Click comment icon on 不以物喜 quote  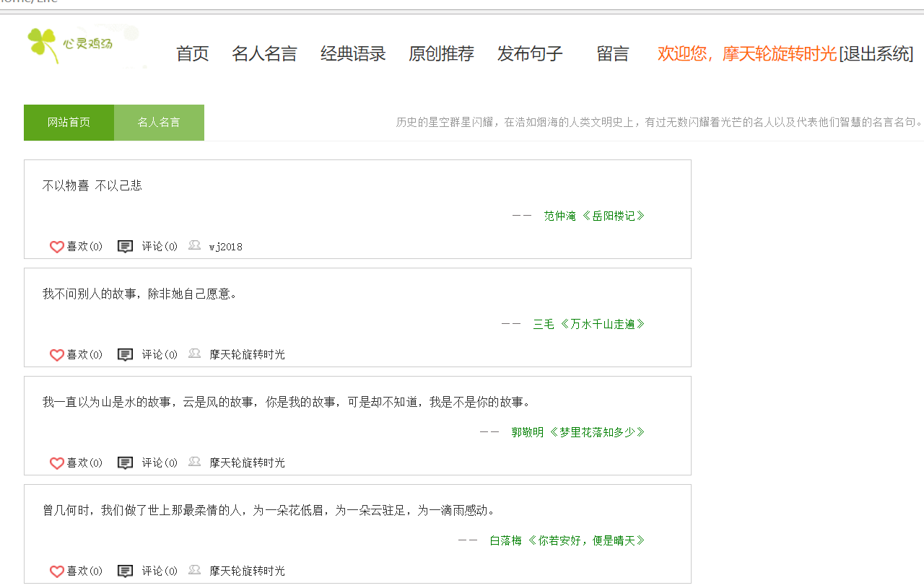point(125,247)
